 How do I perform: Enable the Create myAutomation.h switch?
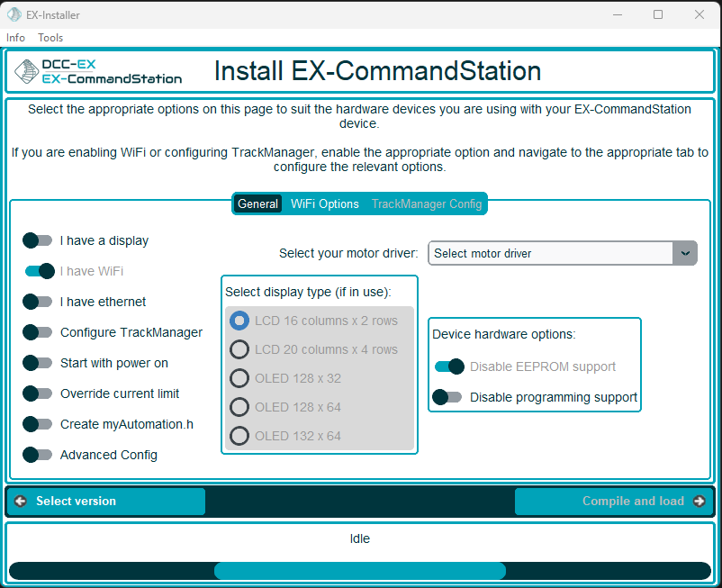pyautogui.click(x=38, y=424)
